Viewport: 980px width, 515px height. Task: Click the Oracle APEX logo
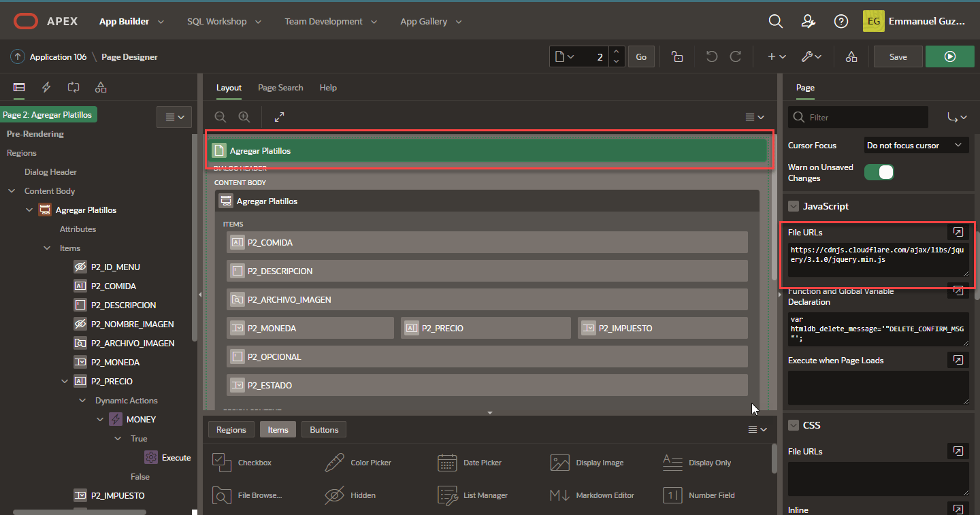46,21
